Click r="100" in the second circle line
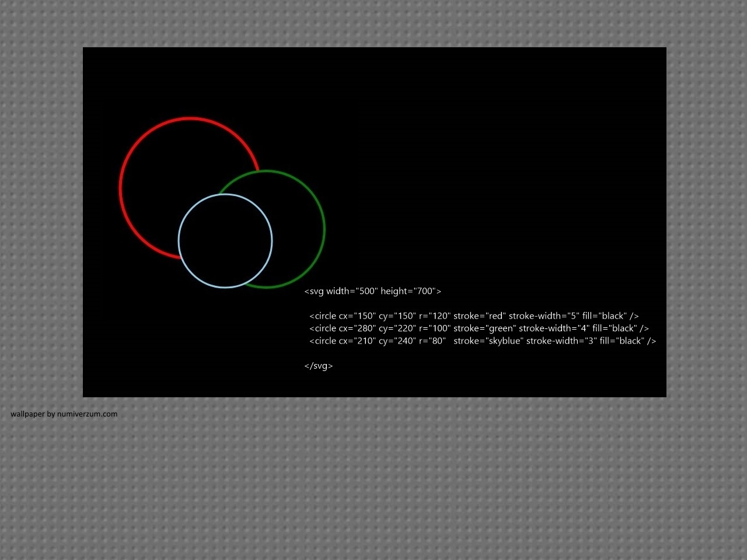Viewport: 747px width, 560px height. tap(434, 328)
